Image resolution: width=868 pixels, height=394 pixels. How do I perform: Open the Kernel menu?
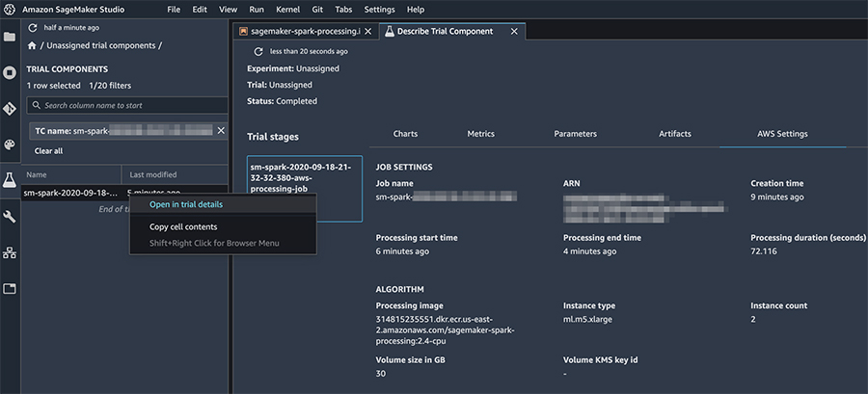(x=287, y=10)
